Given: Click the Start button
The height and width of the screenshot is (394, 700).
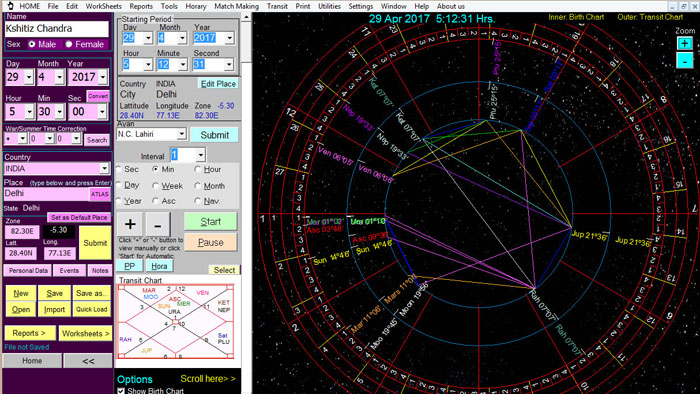Looking at the screenshot, I should tap(210, 222).
